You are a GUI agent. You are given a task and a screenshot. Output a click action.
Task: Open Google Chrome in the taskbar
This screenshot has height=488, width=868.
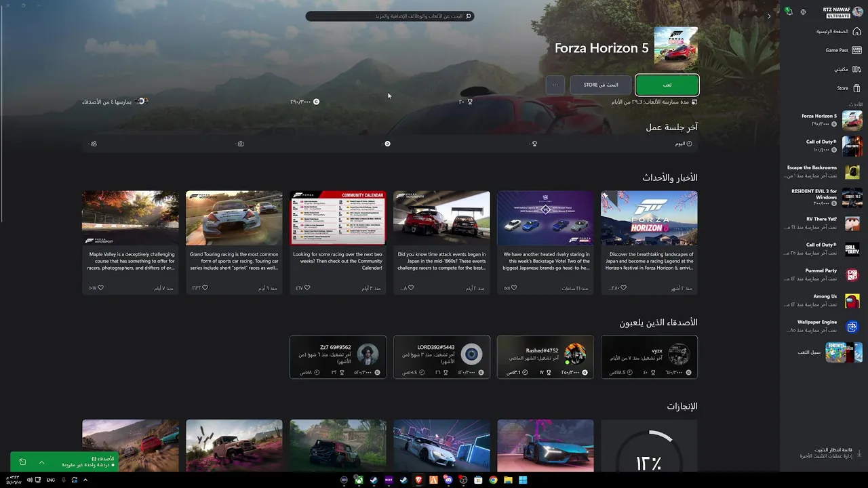click(x=493, y=480)
